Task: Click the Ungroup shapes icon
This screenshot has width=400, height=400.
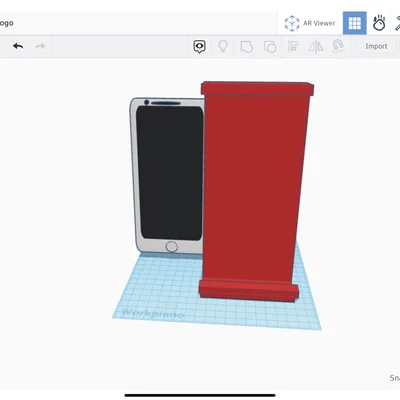Action: click(x=270, y=47)
